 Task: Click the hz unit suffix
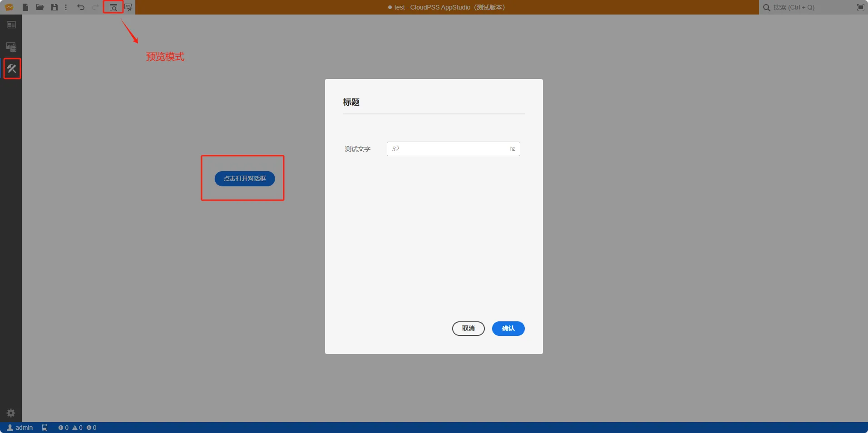point(513,149)
